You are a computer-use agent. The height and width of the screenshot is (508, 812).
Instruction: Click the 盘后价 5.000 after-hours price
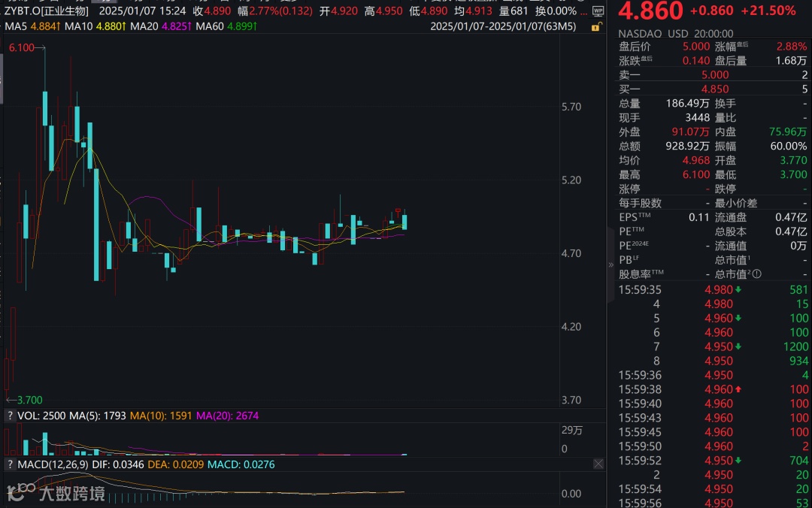[696, 47]
